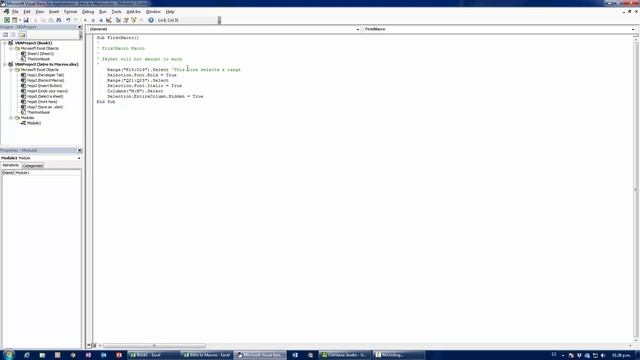Select Sheet1 (Sheet1) in project tree
The image size is (640, 360).
pyautogui.click(x=40, y=53)
